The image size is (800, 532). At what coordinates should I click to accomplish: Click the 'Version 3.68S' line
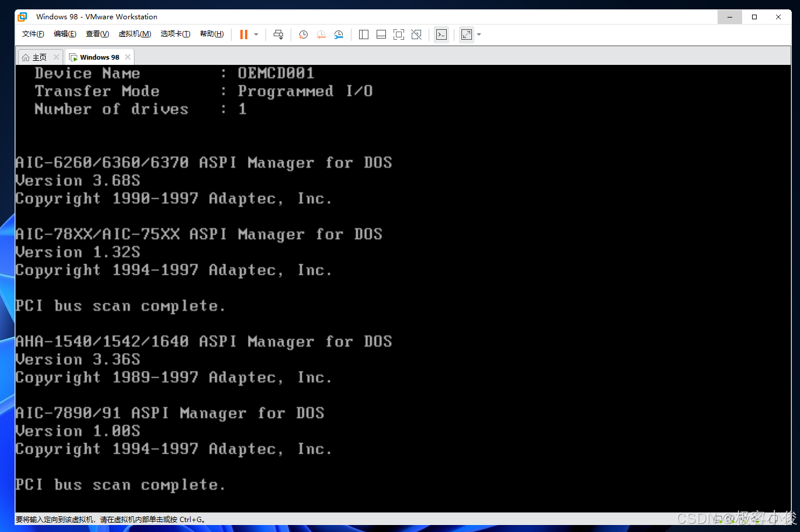(78, 181)
